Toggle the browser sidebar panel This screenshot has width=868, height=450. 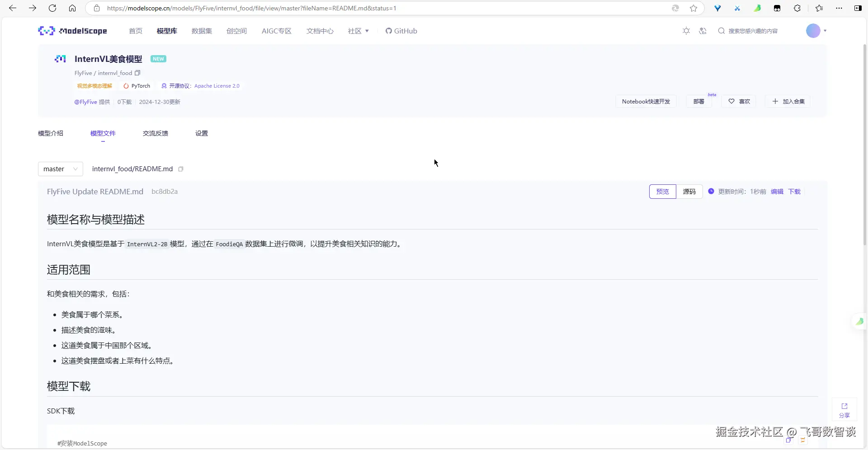(858, 8)
